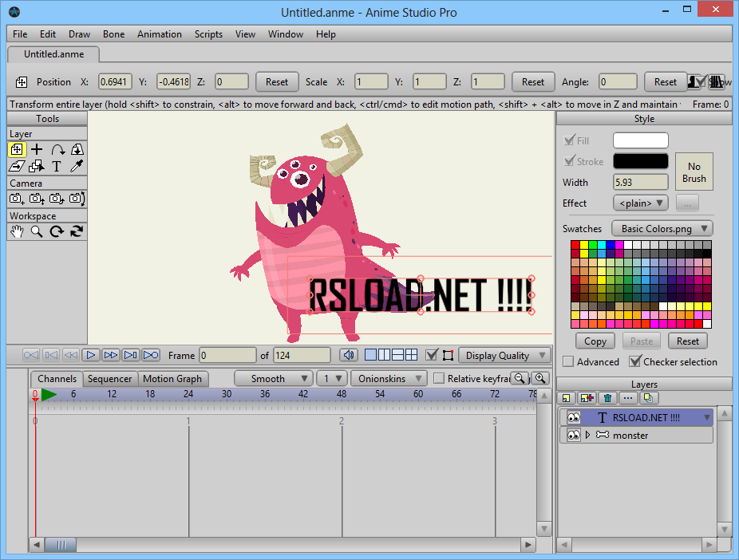Choose the single-pane view layout icon
The width and height of the screenshot is (739, 560).
coord(371,355)
